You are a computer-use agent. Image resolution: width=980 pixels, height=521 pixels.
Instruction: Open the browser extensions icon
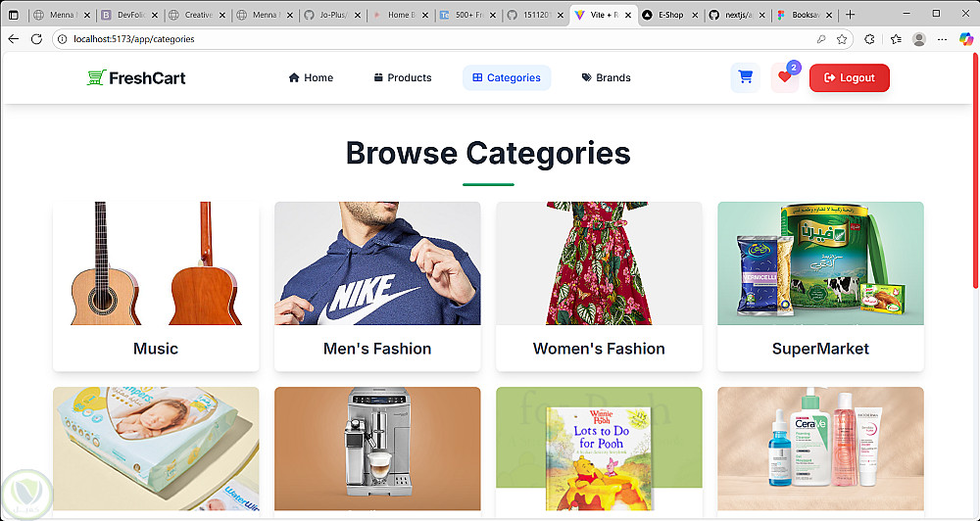tap(869, 39)
